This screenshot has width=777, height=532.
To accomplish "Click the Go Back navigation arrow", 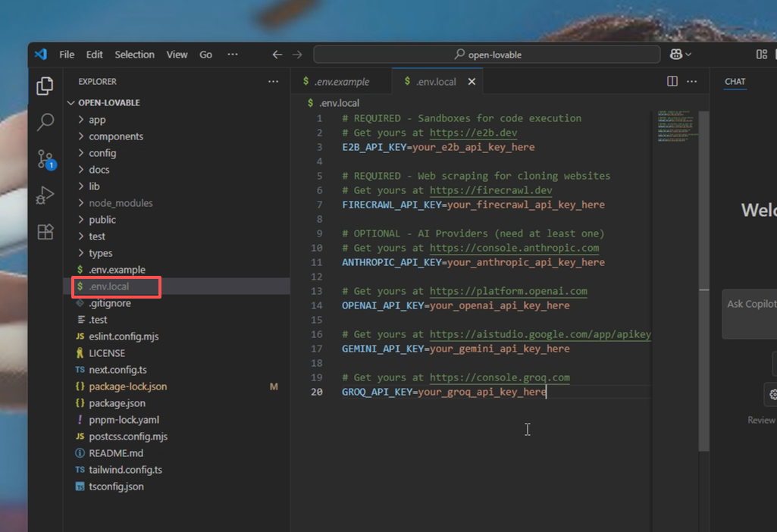I will 277,54.
